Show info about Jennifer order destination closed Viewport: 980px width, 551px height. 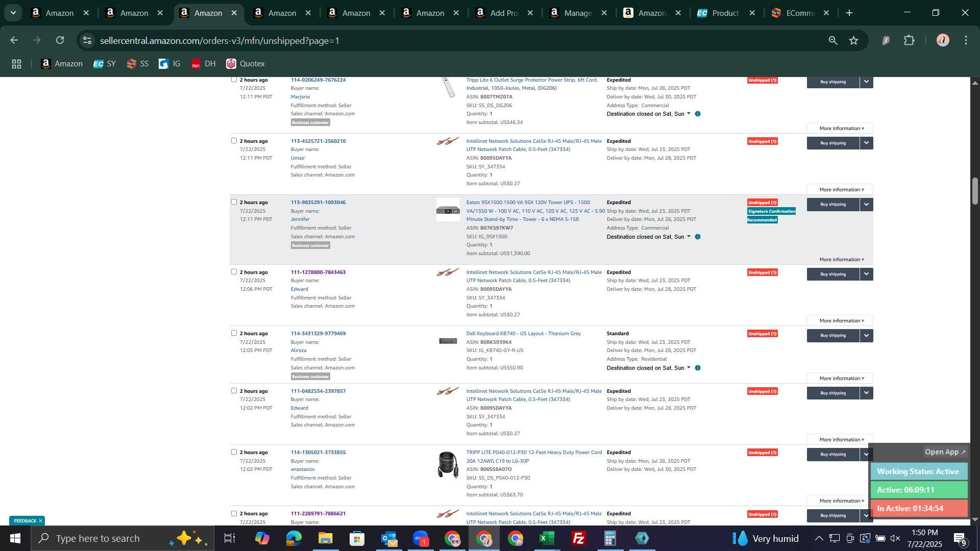[698, 237]
